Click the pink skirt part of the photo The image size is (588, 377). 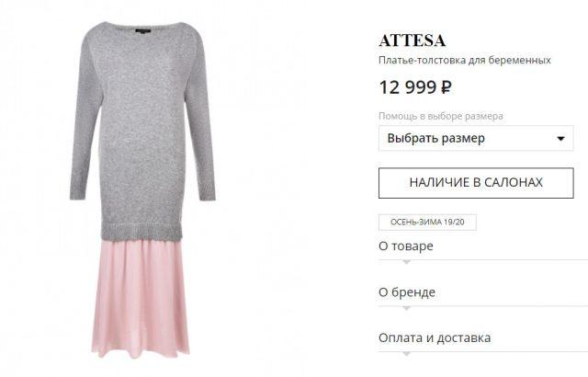pos(141,298)
